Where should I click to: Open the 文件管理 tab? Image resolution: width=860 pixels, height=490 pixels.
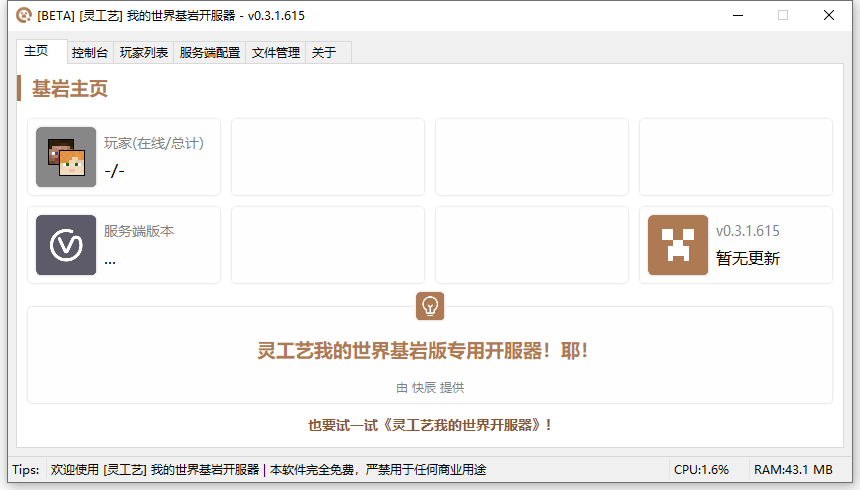[x=276, y=53]
